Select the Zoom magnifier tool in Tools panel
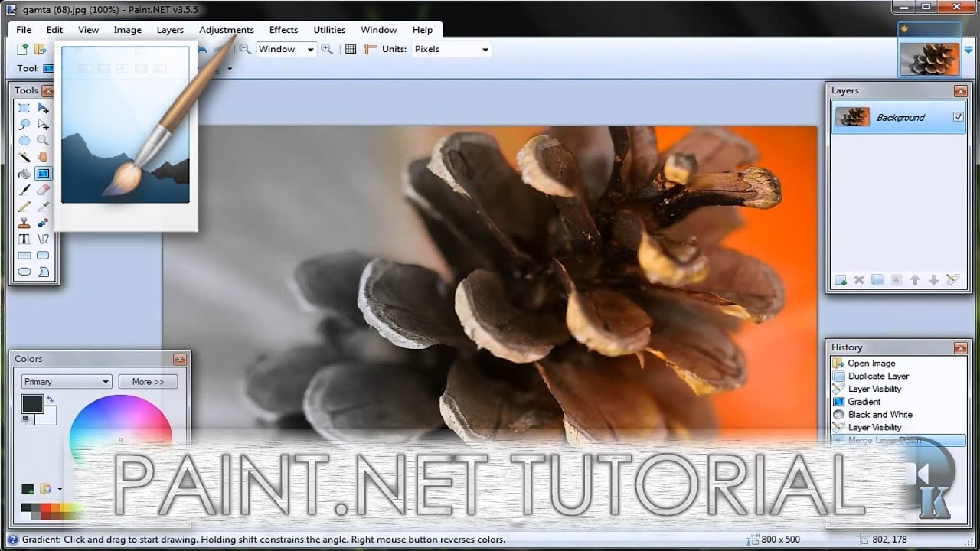Screen dimensions: 980x551 click(43, 140)
